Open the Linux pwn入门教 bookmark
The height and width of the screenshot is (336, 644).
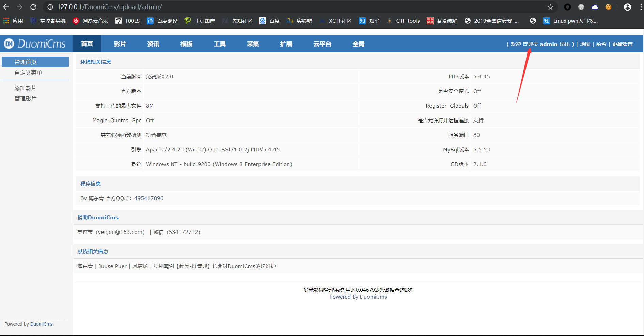pyautogui.click(x=570, y=21)
